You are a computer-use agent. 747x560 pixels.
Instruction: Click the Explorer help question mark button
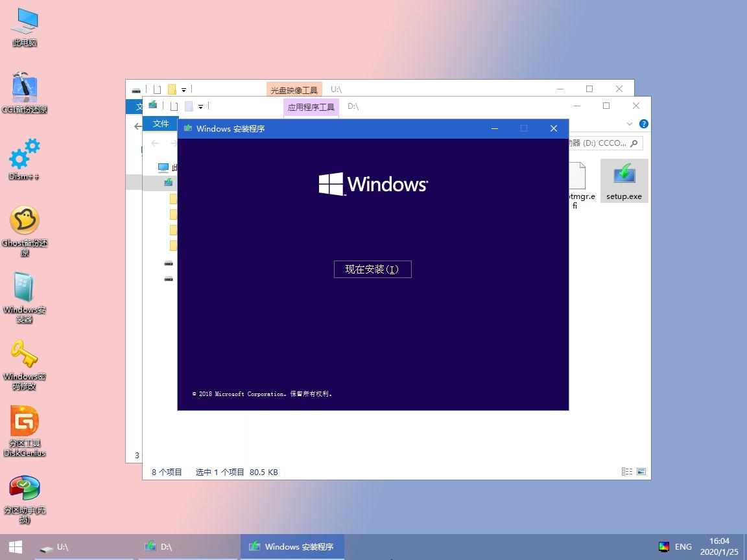pyautogui.click(x=643, y=123)
